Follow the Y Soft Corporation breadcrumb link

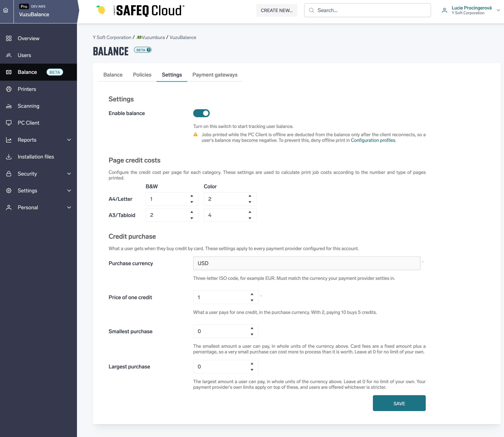tap(112, 37)
